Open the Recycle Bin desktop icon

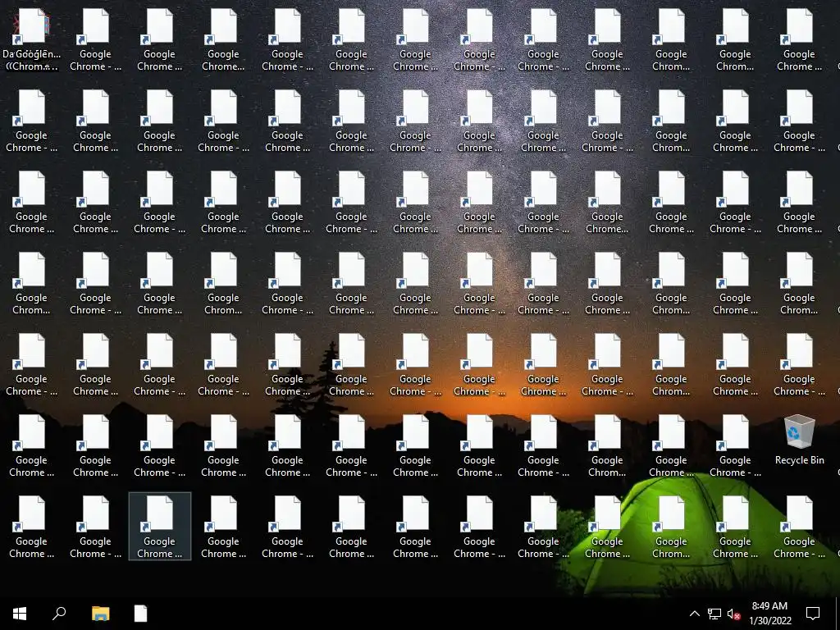tap(799, 440)
